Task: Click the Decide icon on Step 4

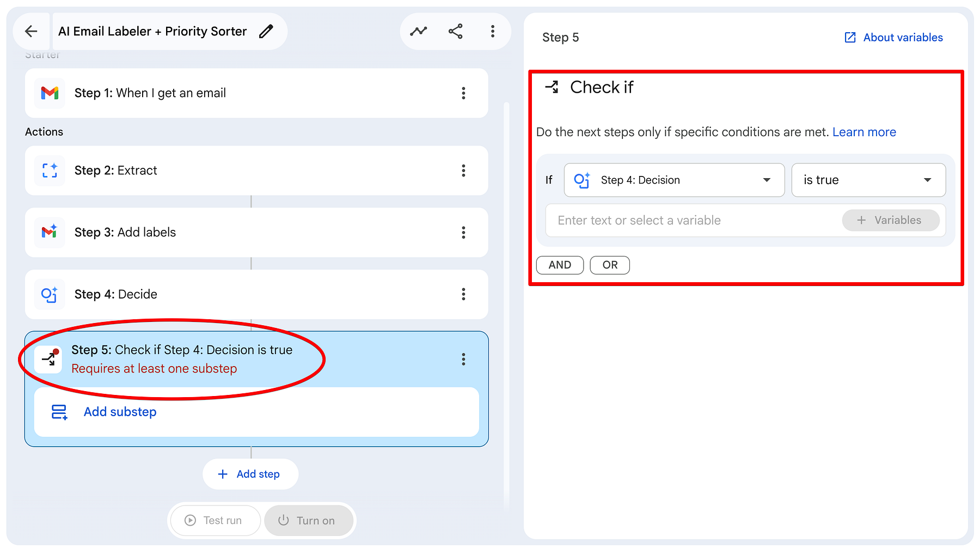Action: click(50, 295)
